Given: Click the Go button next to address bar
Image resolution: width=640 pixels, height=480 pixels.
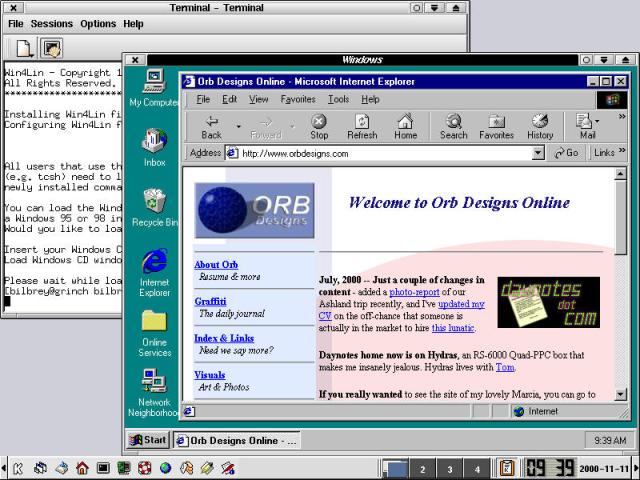Looking at the screenshot, I should [567, 153].
